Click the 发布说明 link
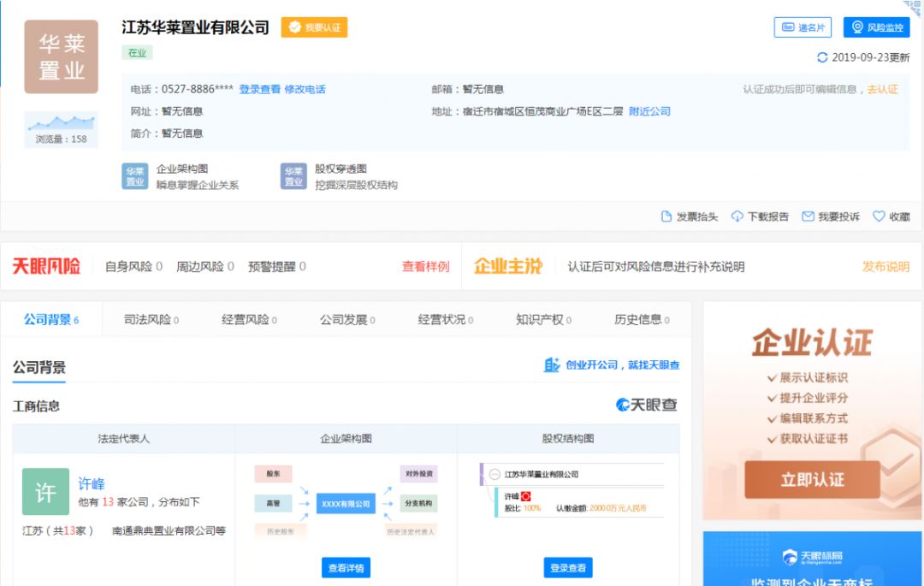The height and width of the screenshot is (586, 924). [885, 266]
